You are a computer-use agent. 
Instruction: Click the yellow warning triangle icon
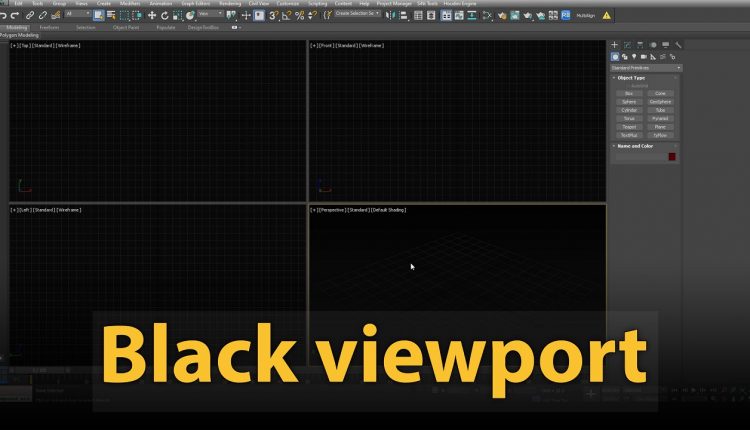(606, 15)
